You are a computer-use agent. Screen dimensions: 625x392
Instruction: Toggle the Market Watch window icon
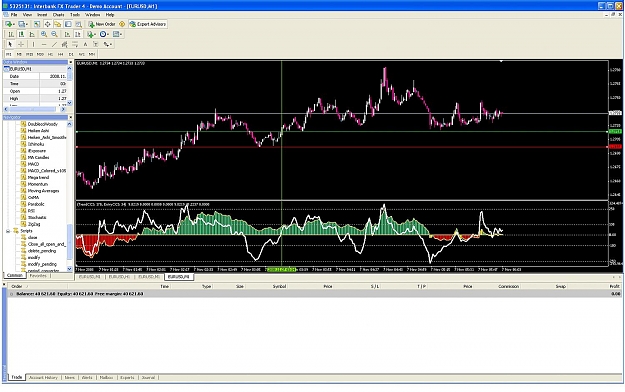pyautogui.click(x=37, y=24)
